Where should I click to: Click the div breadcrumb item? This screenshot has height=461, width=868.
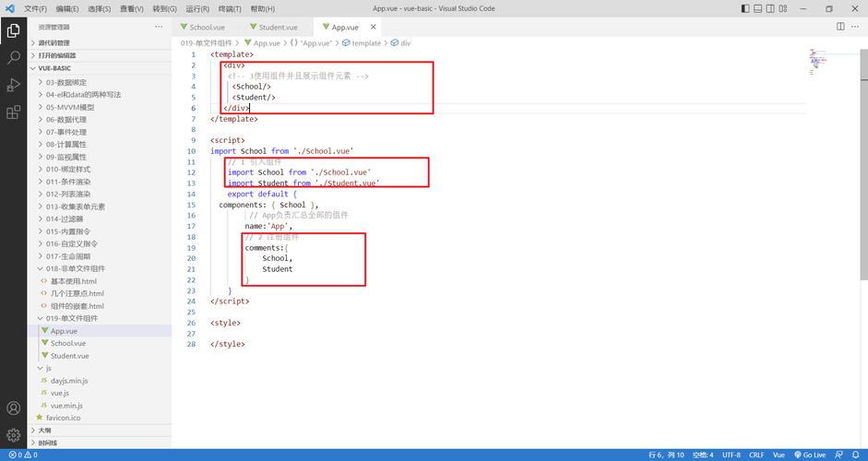(x=400, y=42)
